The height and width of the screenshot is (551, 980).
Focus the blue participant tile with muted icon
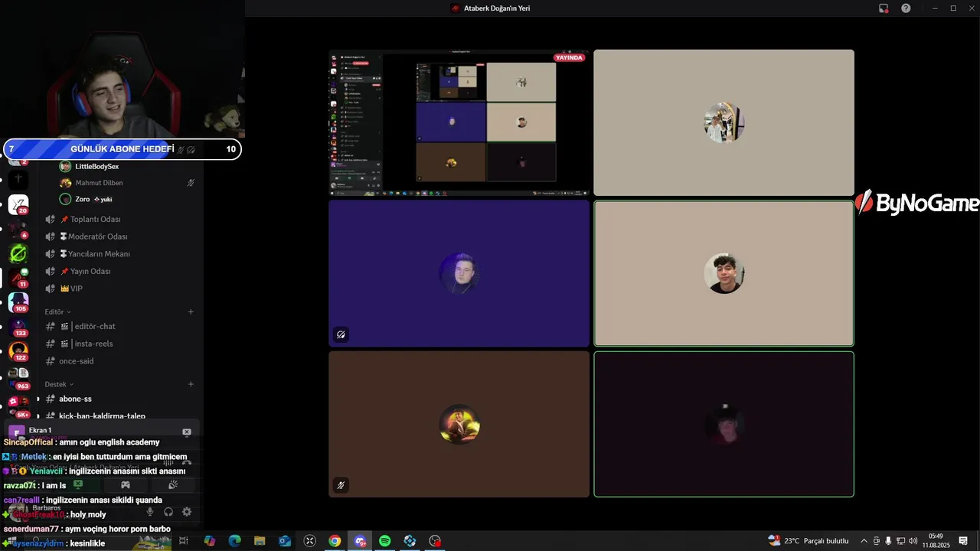pos(459,273)
